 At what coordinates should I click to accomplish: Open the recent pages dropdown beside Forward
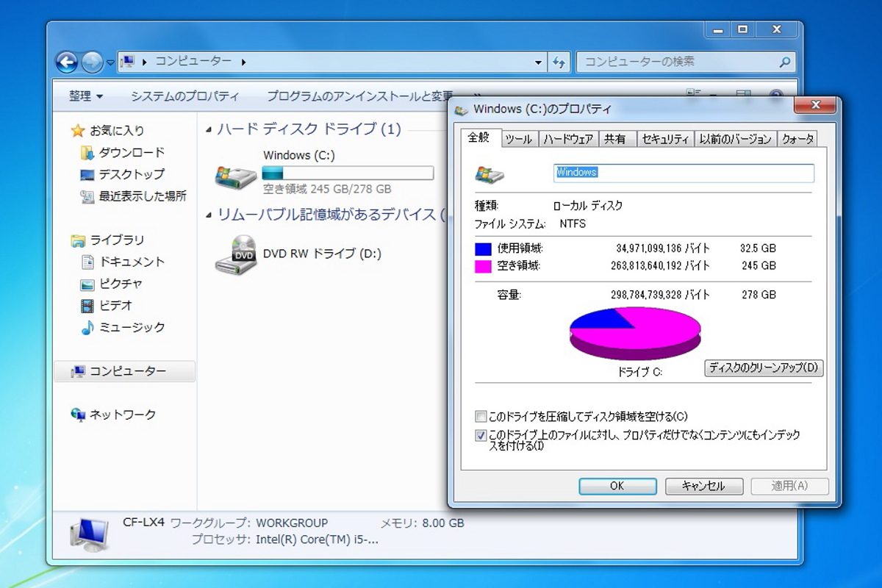tap(110, 62)
